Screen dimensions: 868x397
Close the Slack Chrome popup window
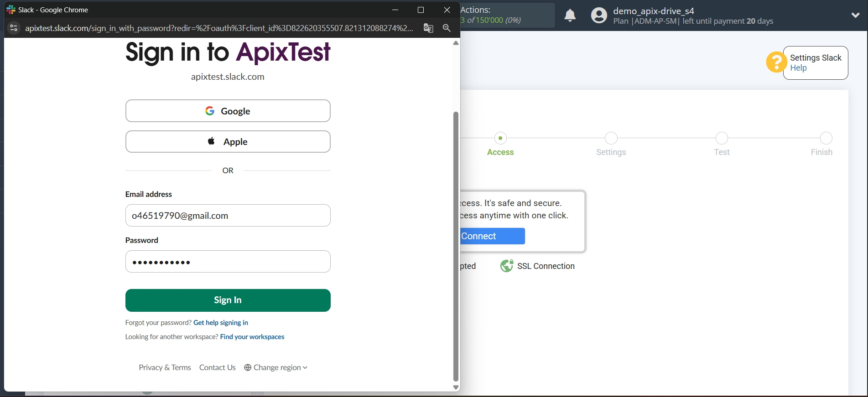[x=447, y=10]
